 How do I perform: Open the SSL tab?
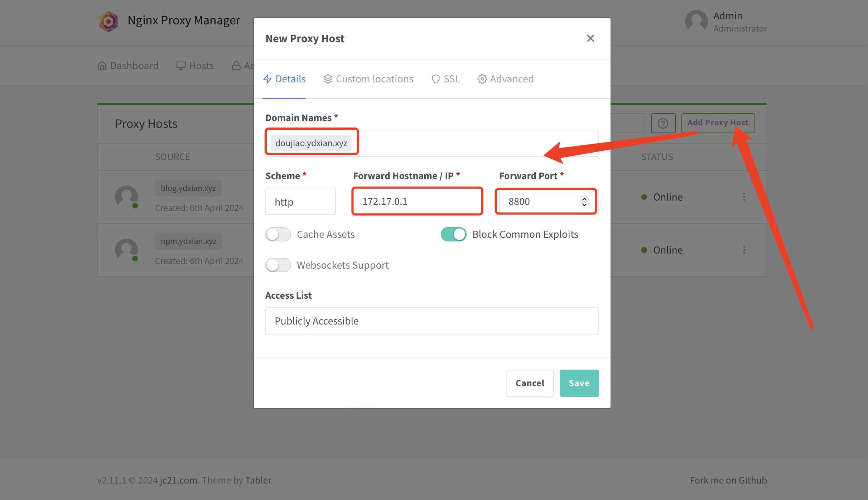445,79
